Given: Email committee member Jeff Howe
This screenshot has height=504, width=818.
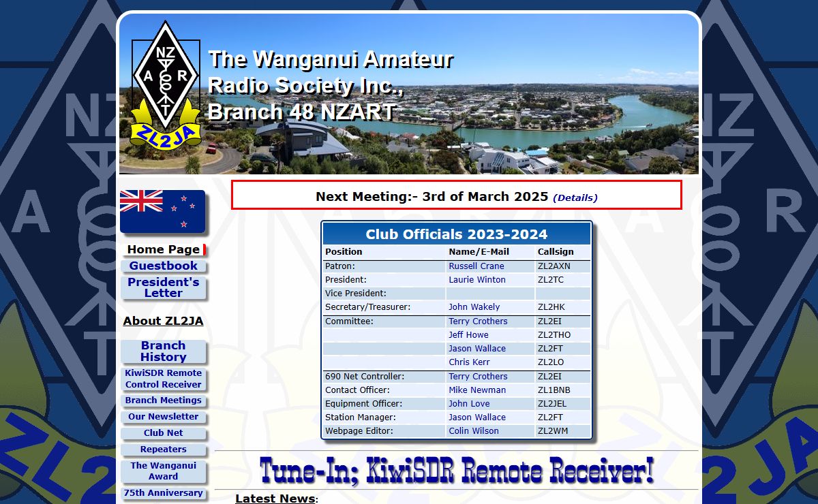Looking at the screenshot, I should (x=468, y=335).
